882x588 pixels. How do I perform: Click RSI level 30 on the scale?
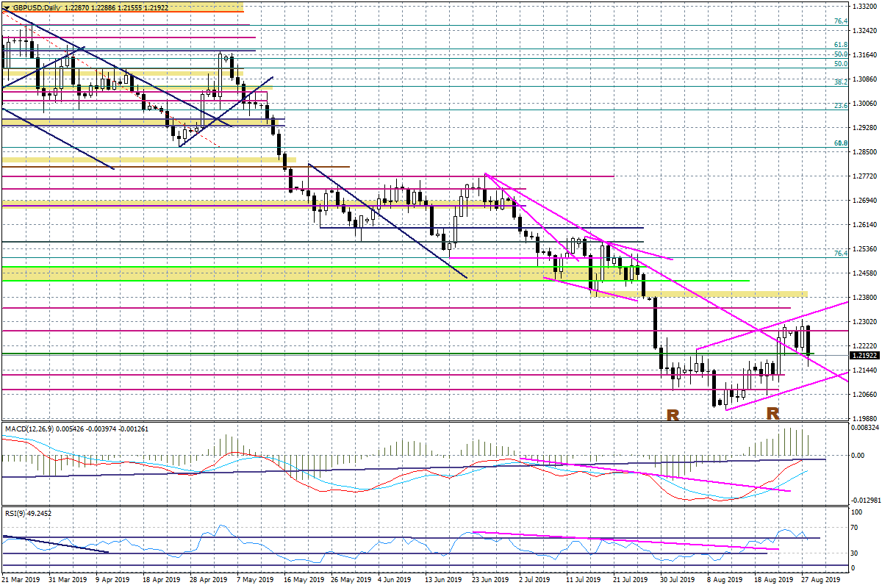point(855,553)
